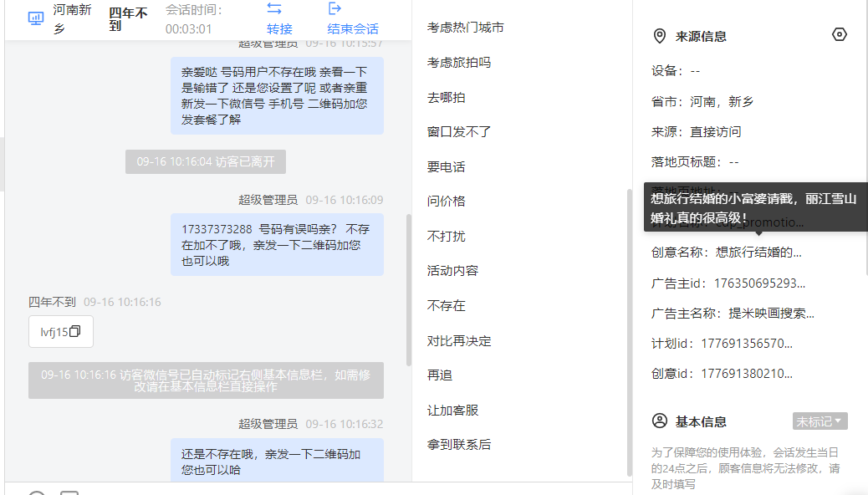The height and width of the screenshot is (495, 868).
Task: Click the 设备 field in source info
Action: [676, 71]
